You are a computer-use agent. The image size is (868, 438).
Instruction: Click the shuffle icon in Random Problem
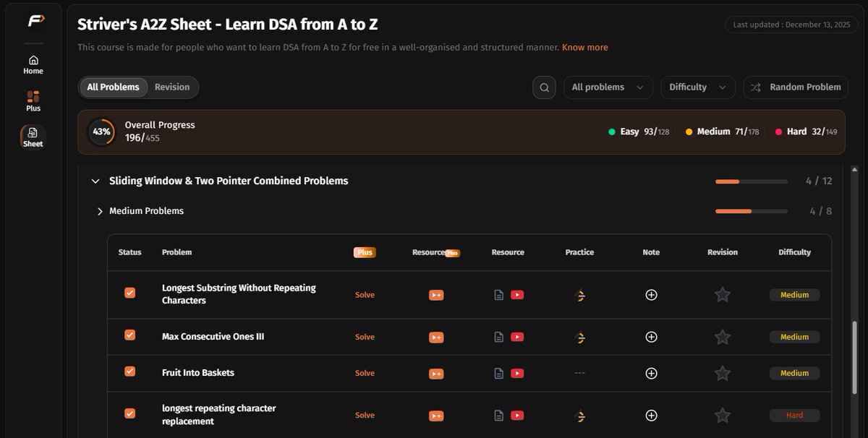coord(756,87)
